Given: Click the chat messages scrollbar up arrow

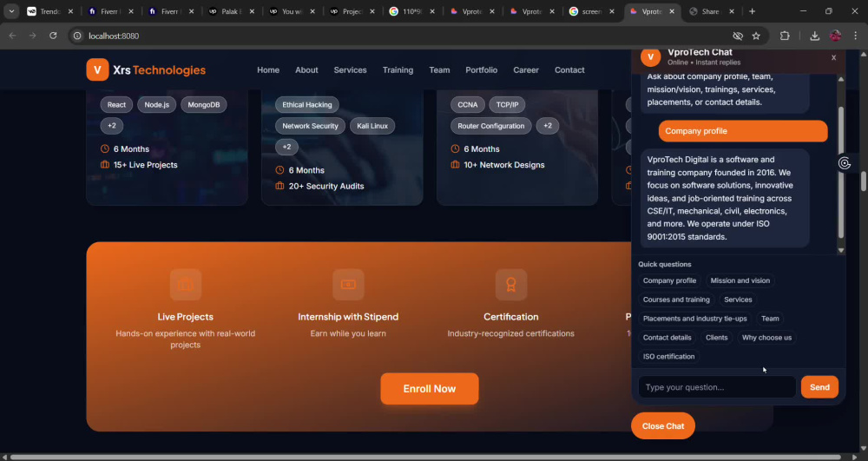Looking at the screenshot, I should point(841,79).
